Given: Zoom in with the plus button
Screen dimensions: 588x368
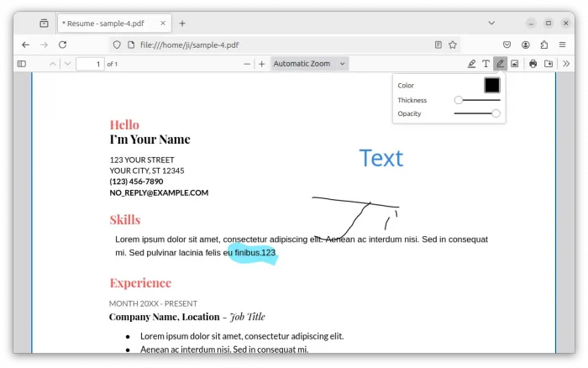Looking at the screenshot, I should pyautogui.click(x=261, y=64).
